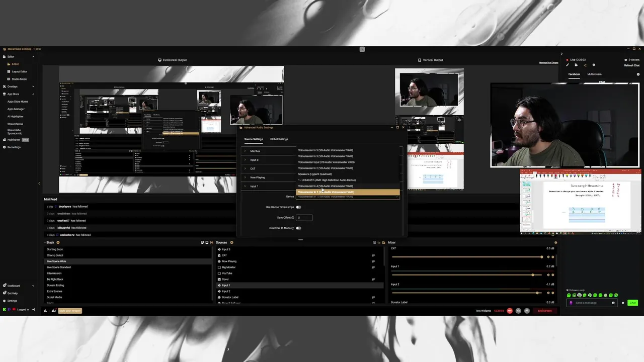
Task: Click the replay buffer icon next to REC
Action: point(518,311)
